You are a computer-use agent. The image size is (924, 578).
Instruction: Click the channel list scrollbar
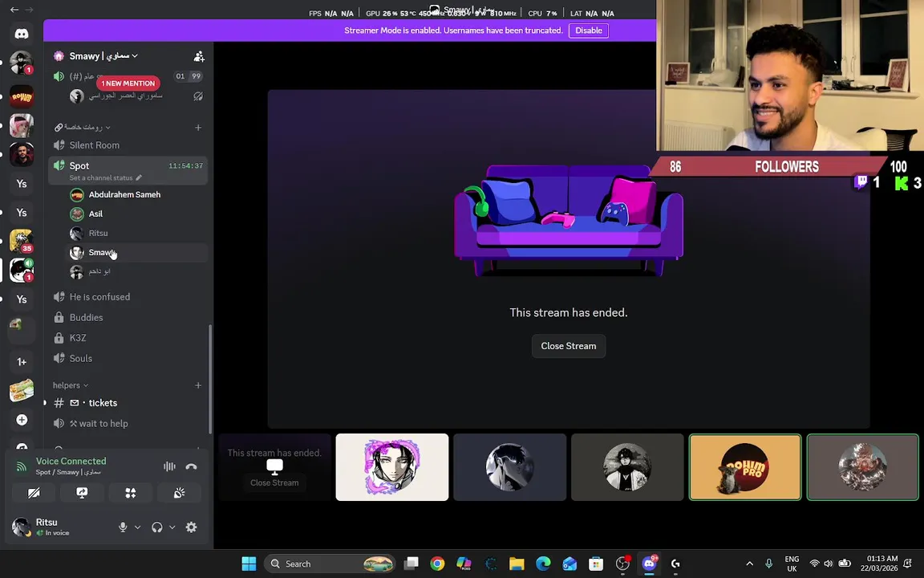[210, 379]
